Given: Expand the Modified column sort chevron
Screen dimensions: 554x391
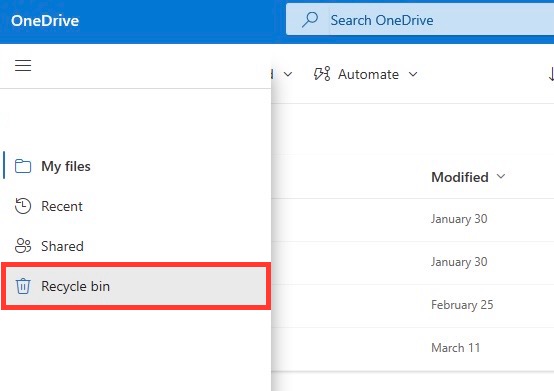Looking at the screenshot, I should coord(501,176).
